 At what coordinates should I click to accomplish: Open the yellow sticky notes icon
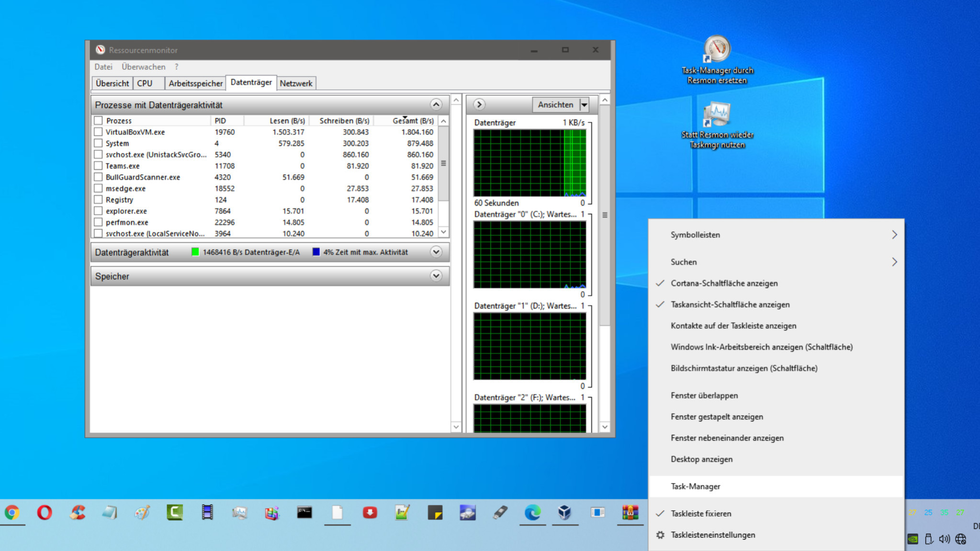[x=435, y=513]
